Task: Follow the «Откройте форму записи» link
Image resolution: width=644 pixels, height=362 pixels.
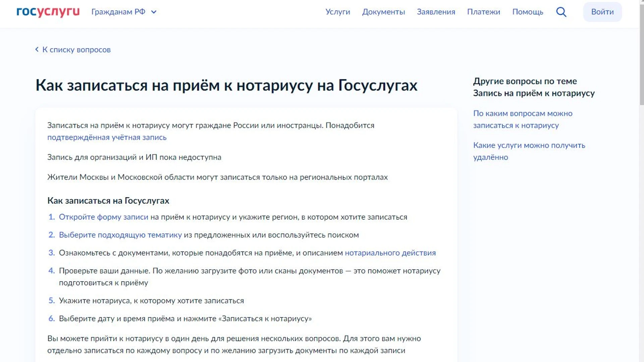Action: pos(104,217)
